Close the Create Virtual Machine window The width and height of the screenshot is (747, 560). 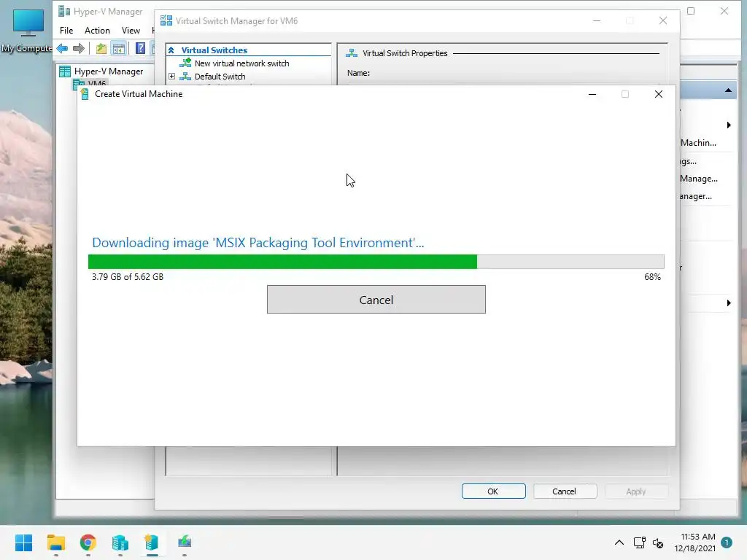pyautogui.click(x=659, y=94)
